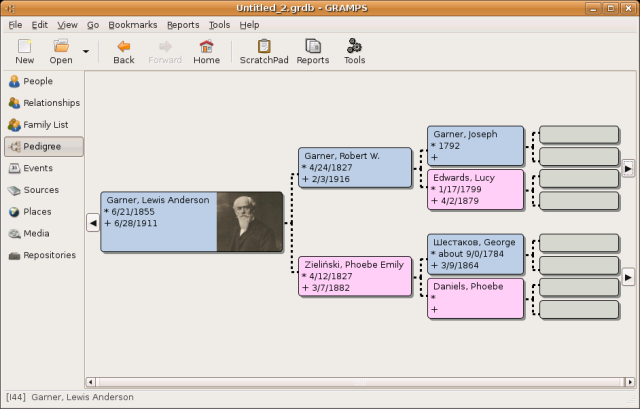Open the ScratchPad tool
The height and width of the screenshot is (409, 640).
coord(264,46)
